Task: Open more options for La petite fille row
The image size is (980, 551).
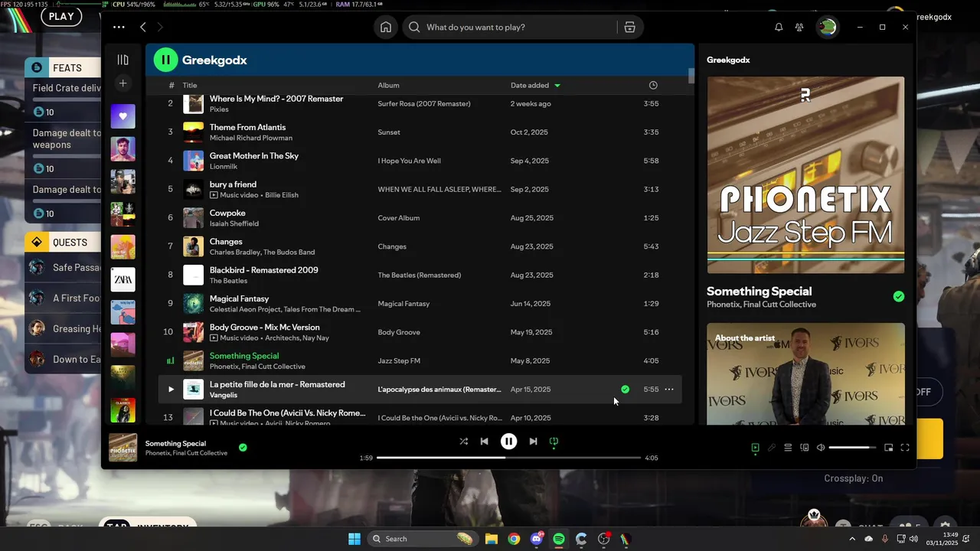Action: click(x=669, y=390)
